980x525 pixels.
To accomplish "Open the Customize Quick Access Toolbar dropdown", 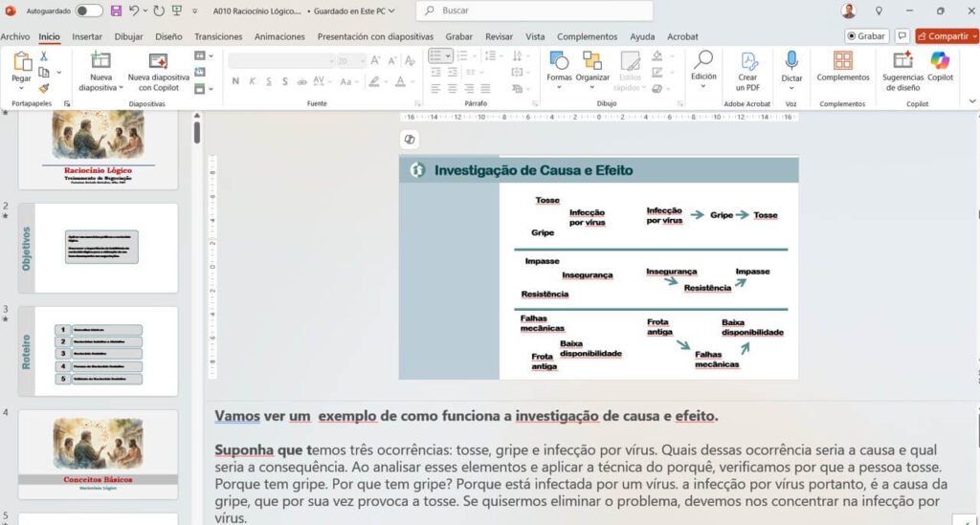I will (195, 11).
